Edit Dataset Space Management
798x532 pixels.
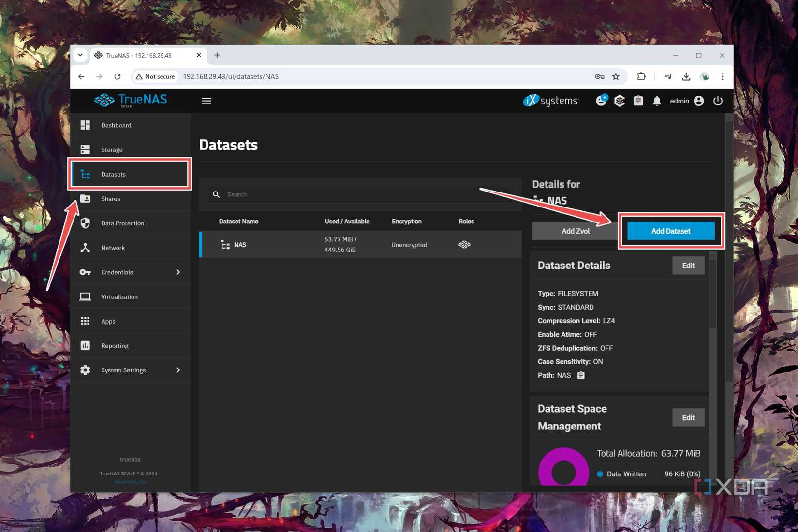(x=688, y=417)
